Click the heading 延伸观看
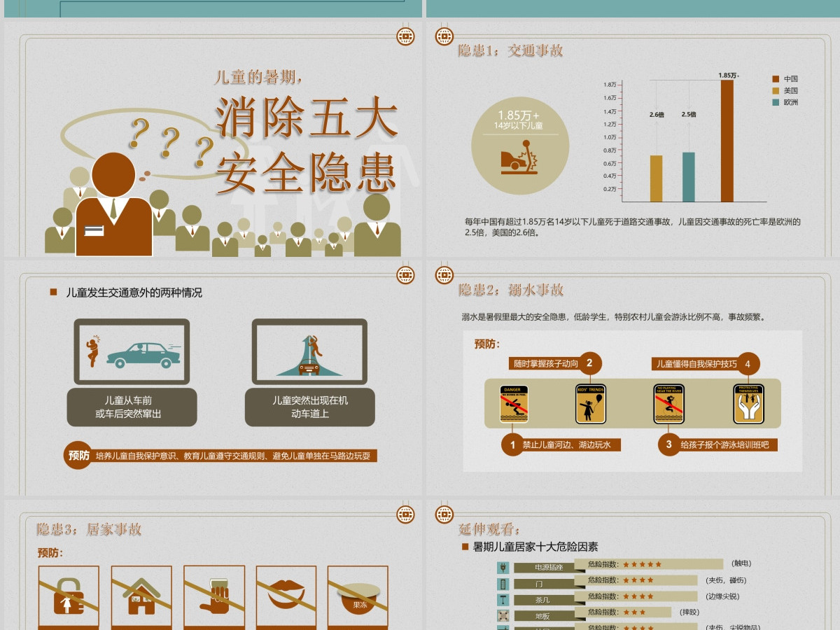Viewport: 840px width, 630px height. point(490,529)
